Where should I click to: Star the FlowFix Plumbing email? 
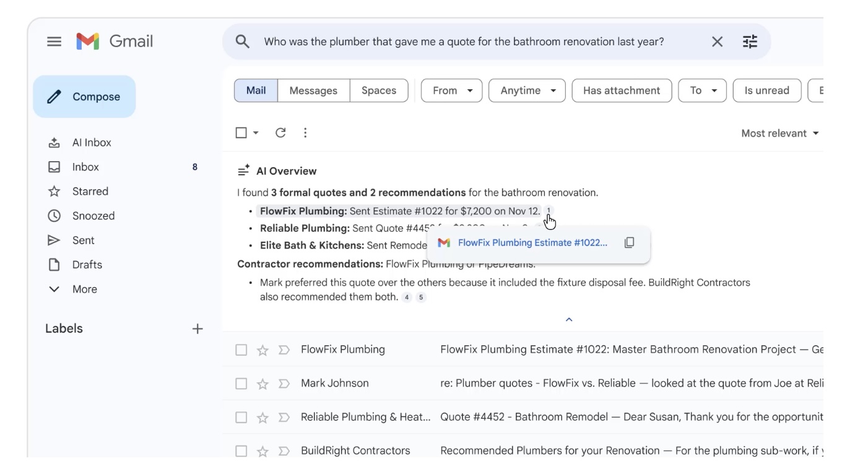coord(263,350)
